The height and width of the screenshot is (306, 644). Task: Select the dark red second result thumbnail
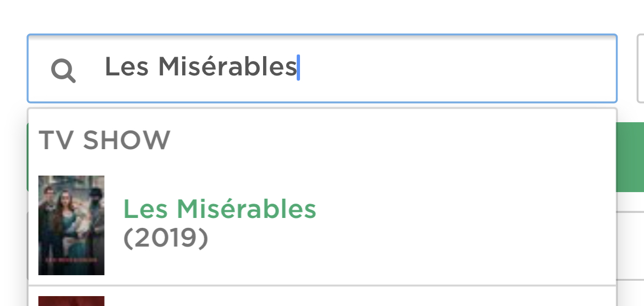pyautogui.click(x=71, y=301)
